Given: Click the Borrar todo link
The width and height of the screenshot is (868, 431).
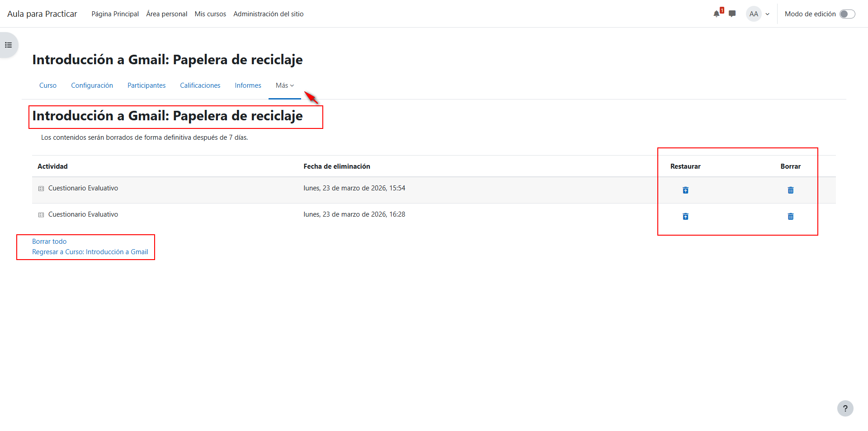Looking at the screenshot, I should pos(49,242).
